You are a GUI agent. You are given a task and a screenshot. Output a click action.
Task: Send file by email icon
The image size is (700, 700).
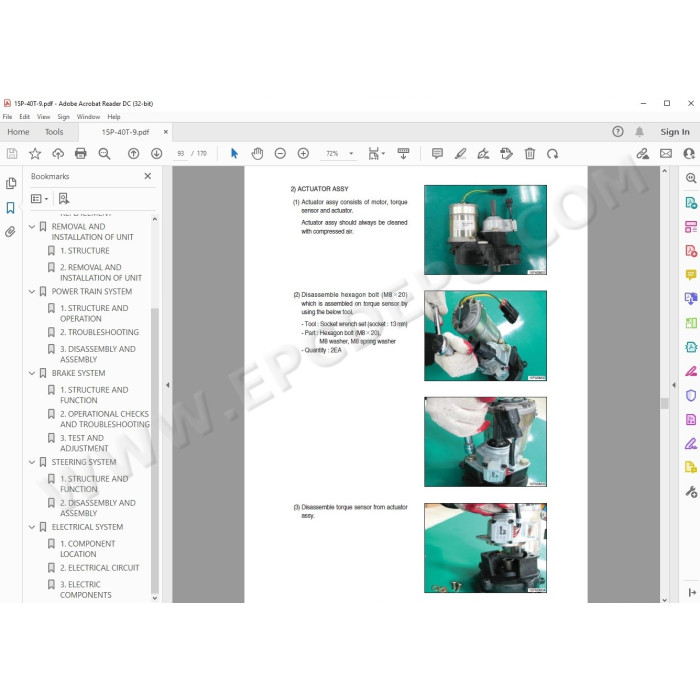[x=666, y=154]
